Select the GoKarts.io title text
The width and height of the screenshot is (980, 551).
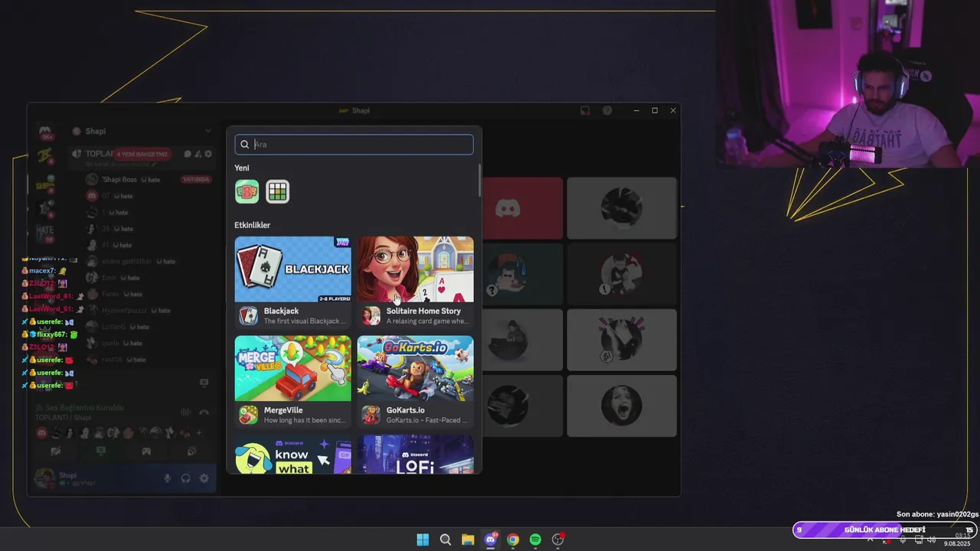click(x=405, y=410)
